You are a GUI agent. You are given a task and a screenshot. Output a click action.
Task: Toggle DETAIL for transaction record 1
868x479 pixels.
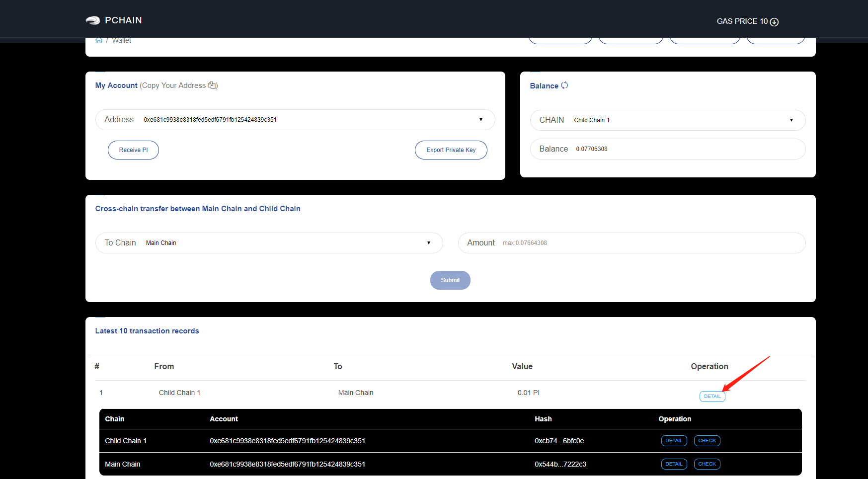tap(712, 397)
